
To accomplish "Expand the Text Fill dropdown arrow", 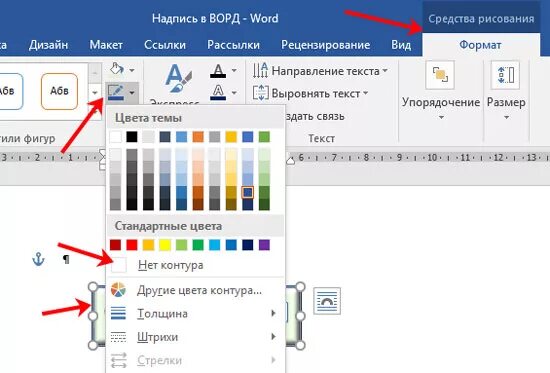I will 234,71.
